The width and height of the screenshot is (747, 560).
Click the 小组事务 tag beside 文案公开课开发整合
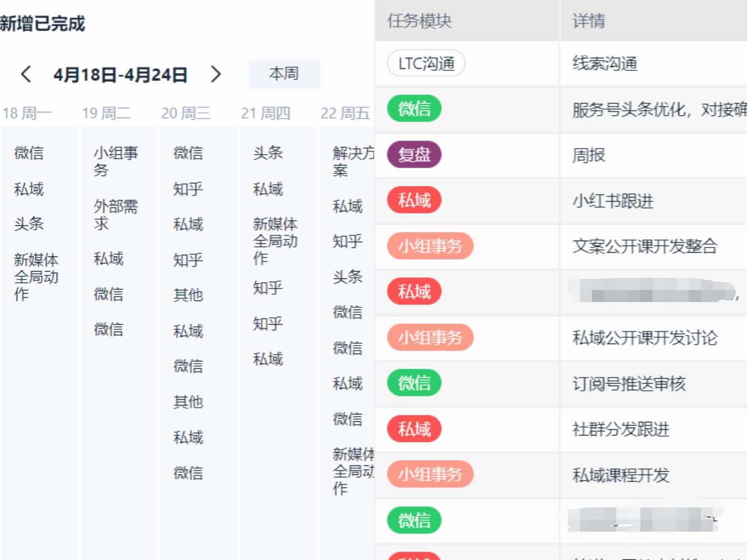point(430,246)
